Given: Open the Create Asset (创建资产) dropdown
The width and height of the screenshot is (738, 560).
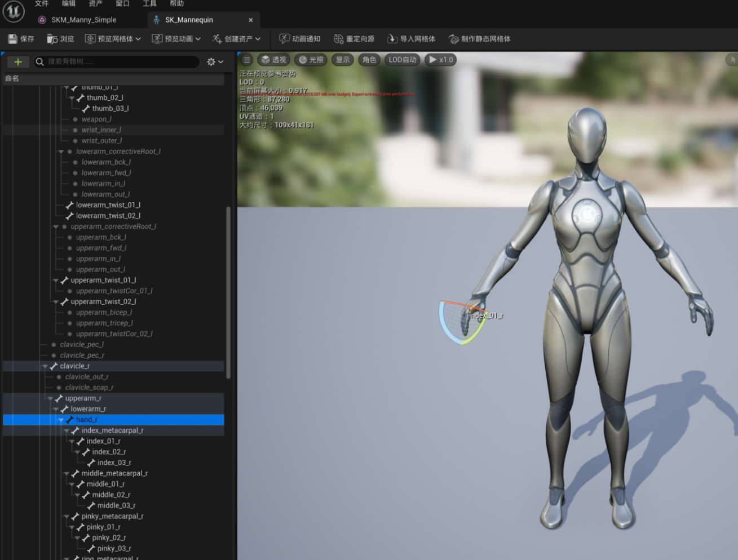Looking at the screenshot, I should click(x=236, y=39).
